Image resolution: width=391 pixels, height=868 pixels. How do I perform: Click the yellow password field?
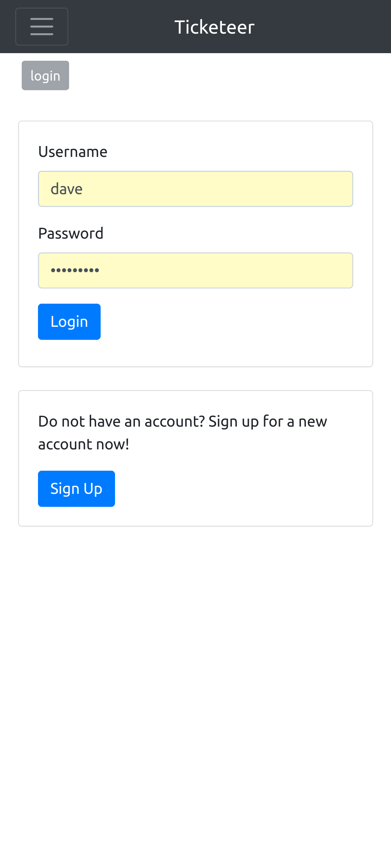[195, 270]
